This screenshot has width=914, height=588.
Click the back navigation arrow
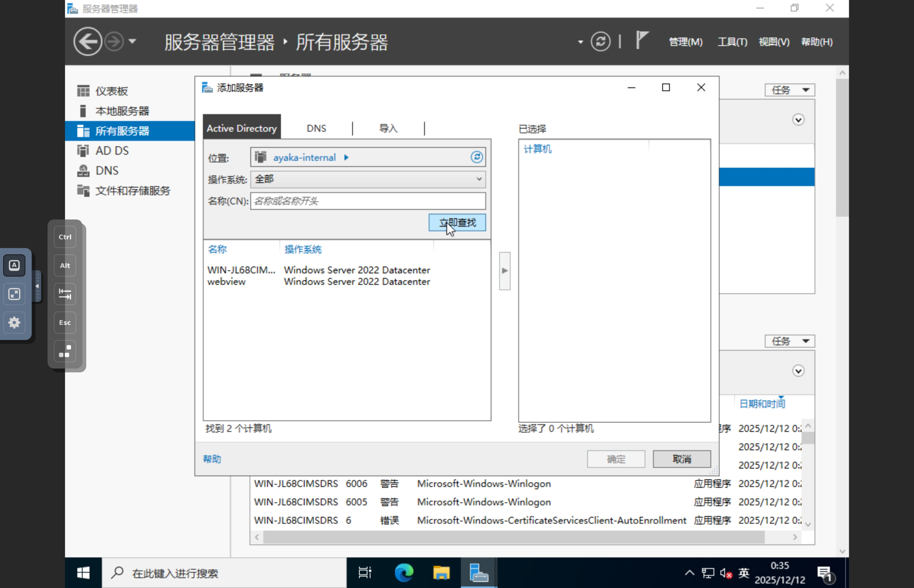coord(88,41)
